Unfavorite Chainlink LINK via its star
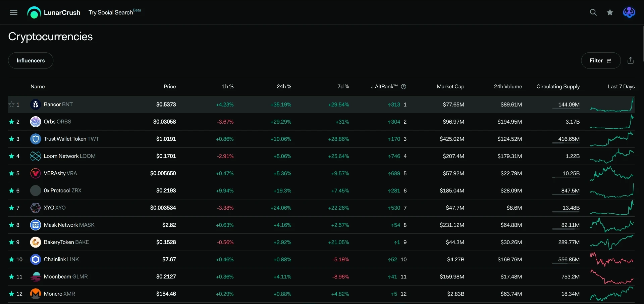This screenshot has height=304, width=644. [x=12, y=259]
